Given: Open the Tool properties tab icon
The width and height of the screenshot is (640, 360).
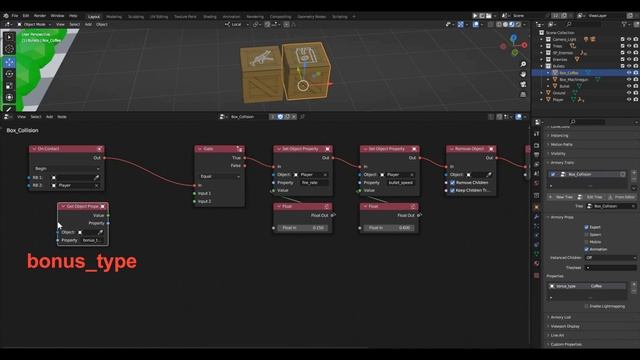Looking at the screenshot, I should [x=536, y=134].
